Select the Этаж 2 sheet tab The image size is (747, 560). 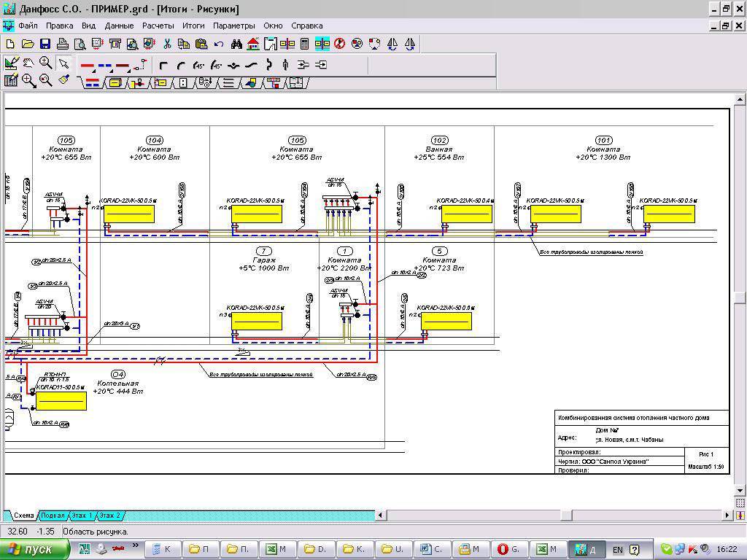(110, 516)
